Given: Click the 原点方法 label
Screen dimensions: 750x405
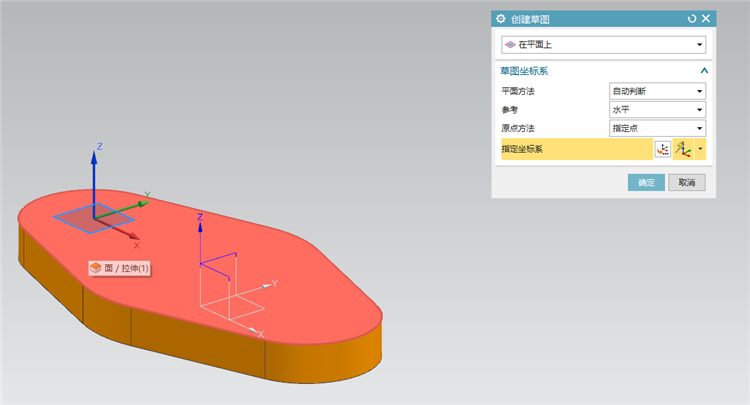Looking at the screenshot, I should pyautogui.click(x=518, y=128).
